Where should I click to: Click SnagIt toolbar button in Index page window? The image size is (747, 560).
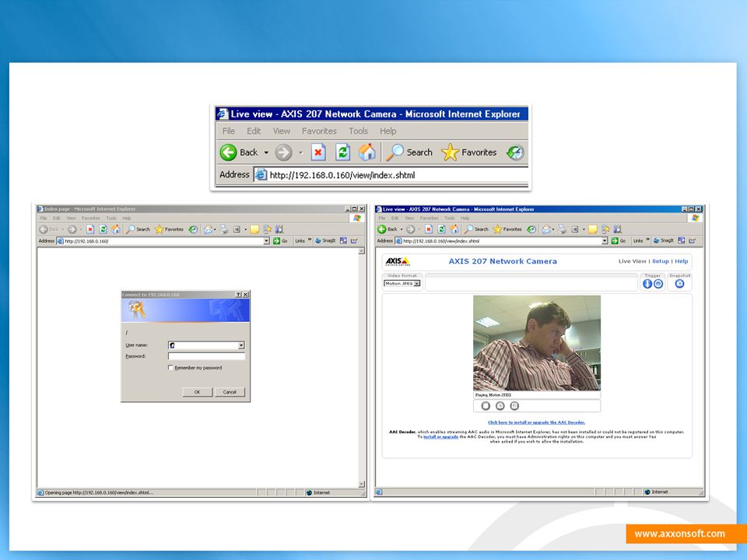coord(325,241)
